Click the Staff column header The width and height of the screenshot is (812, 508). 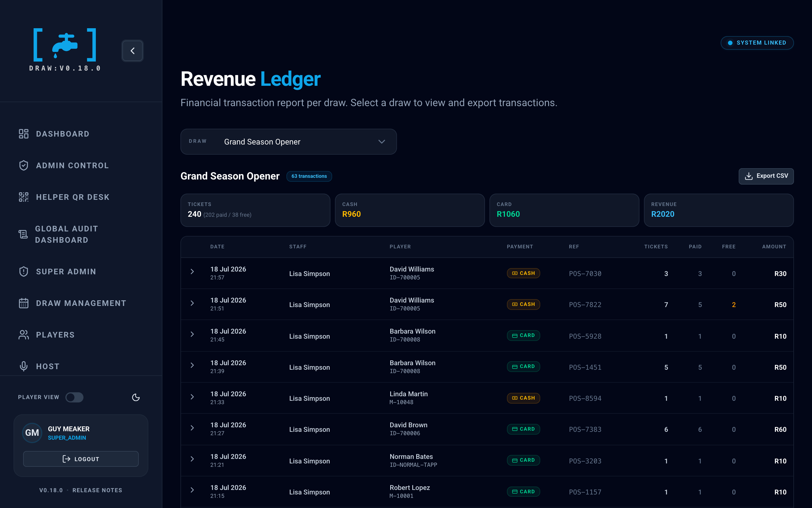[298, 247]
